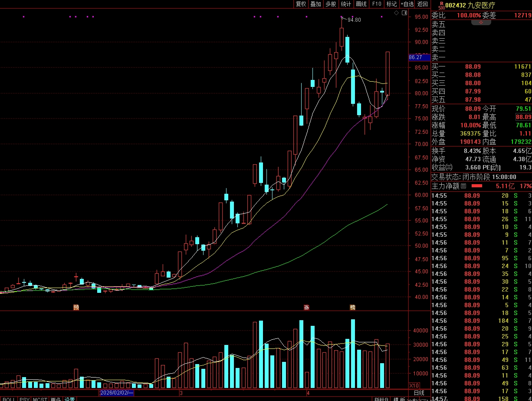This screenshot has height=401, width=532.
Task: Open F10 company information
Action: pos(376,4)
